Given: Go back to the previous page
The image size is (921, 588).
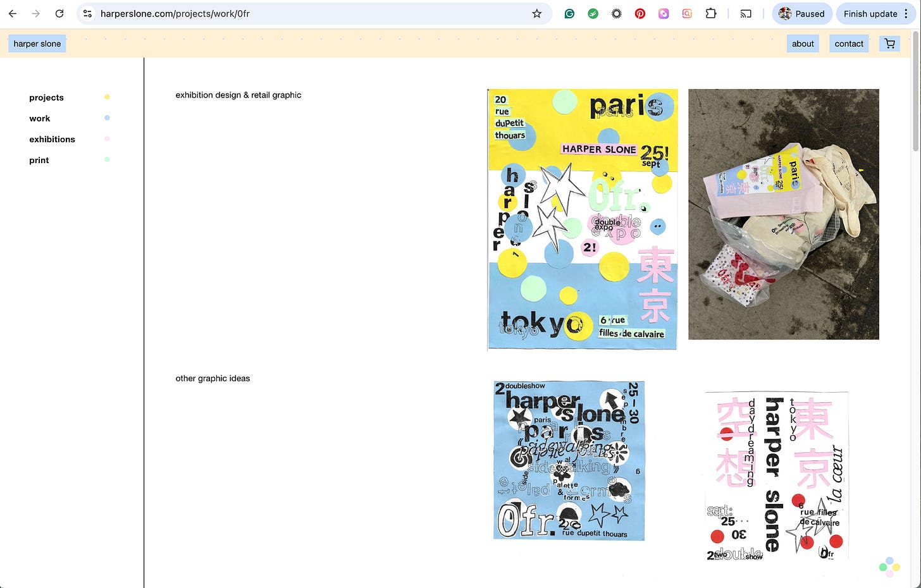Looking at the screenshot, I should click(x=13, y=13).
